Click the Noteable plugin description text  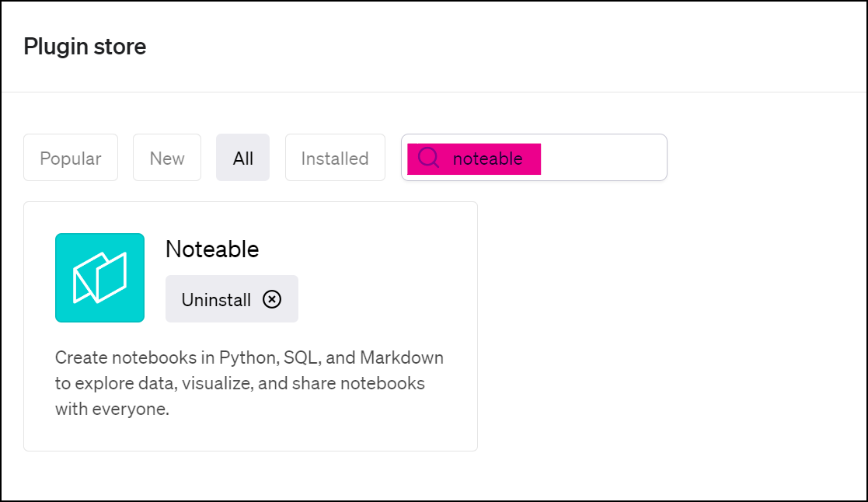249,383
